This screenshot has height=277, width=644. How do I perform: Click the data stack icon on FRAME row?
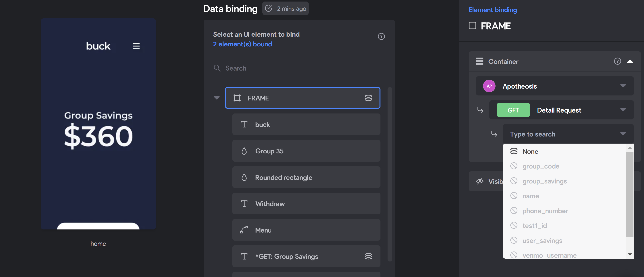(368, 98)
